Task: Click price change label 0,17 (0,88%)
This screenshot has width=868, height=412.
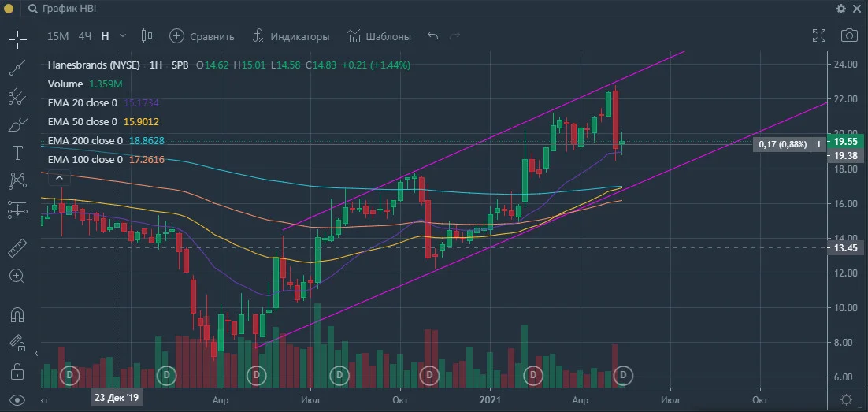Action: [x=783, y=144]
